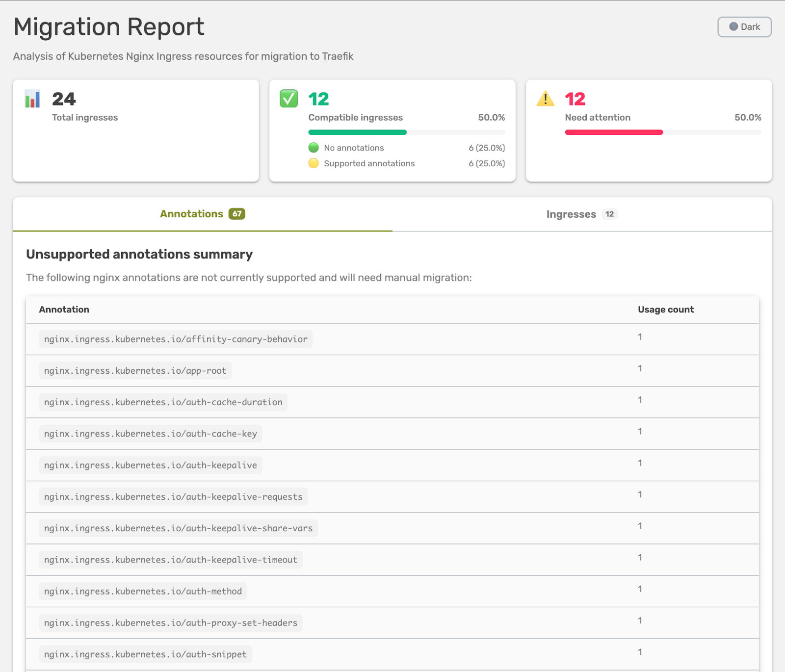
Task: Select the green dot beside No annotations
Action: [314, 147]
